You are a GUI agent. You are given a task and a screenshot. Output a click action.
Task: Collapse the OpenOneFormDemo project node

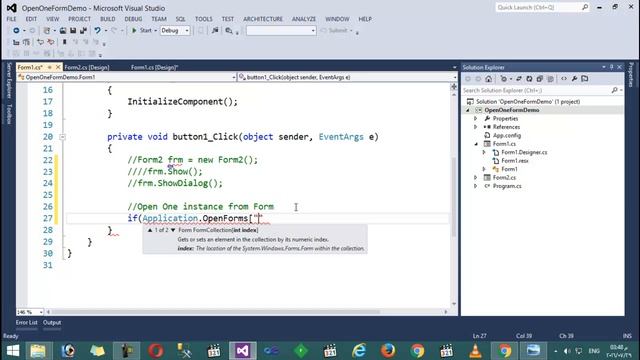click(468, 110)
